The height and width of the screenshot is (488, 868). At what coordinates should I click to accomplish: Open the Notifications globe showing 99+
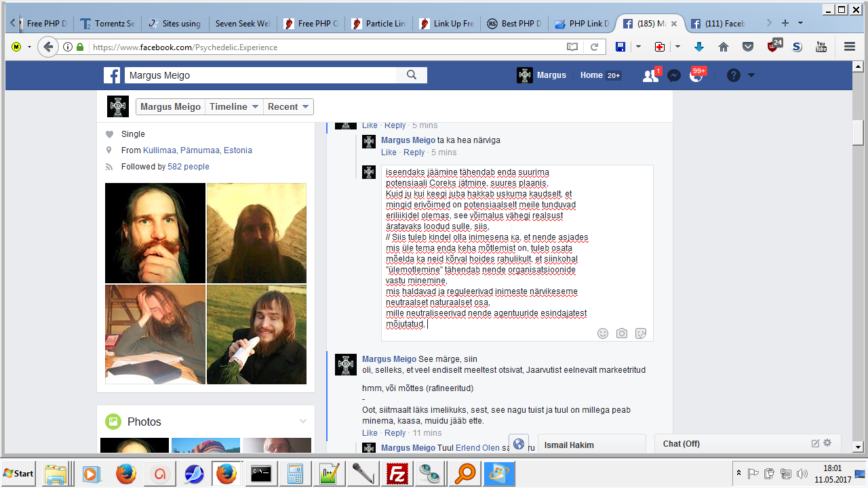[696, 75]
